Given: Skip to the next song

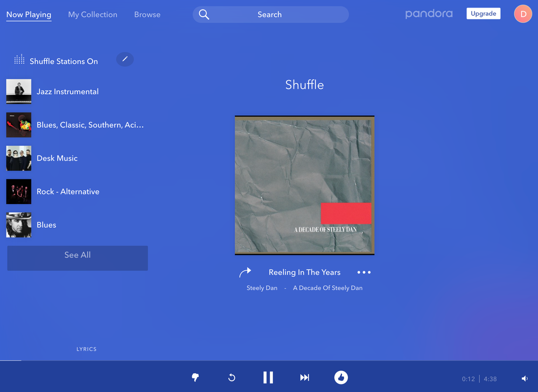Looking at the screenshot, I should 305,377.
